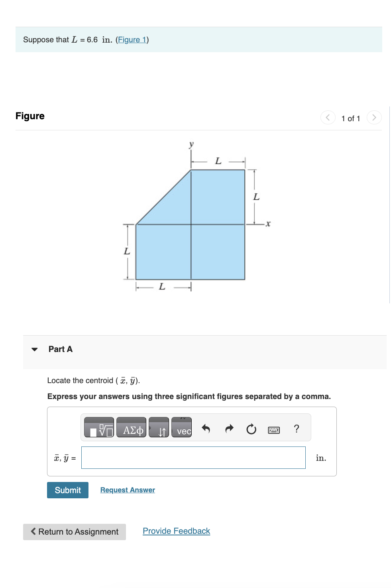Image resolution: width=391 pixels, height=588 pixels.
Task: Submit your answer for Part A
Action: point(67,490)
